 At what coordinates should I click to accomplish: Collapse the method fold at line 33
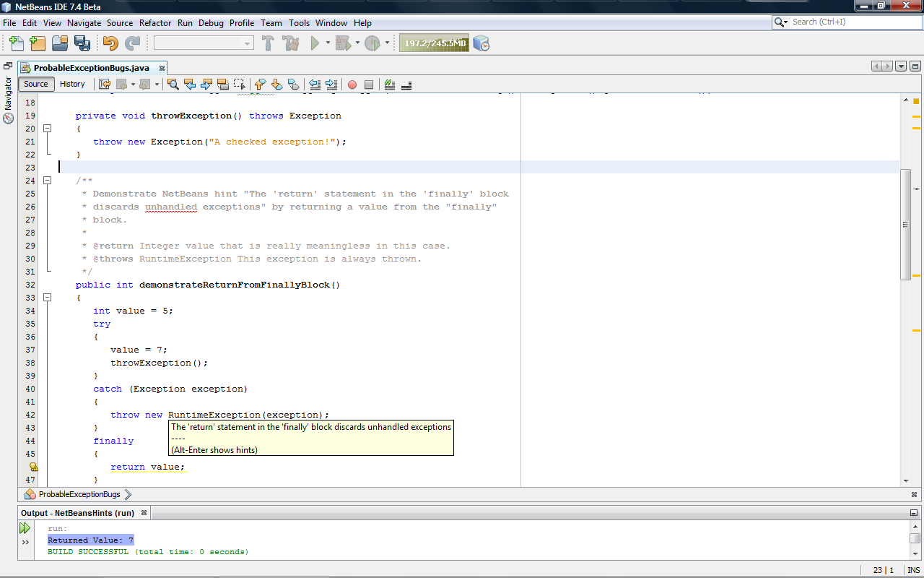(x=48, y=298)
